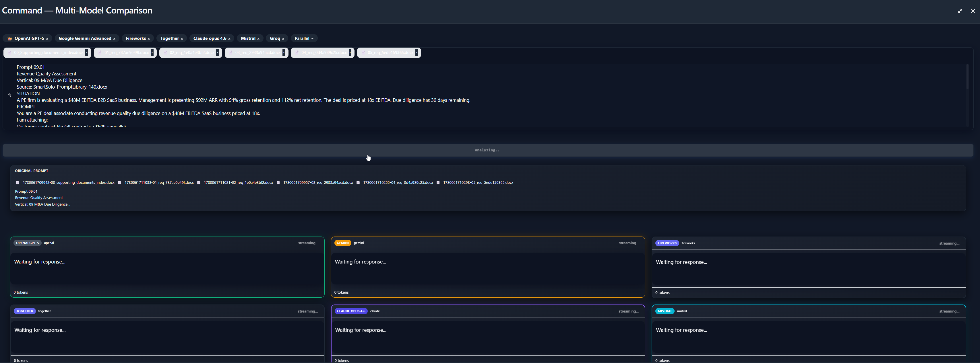Screen dimensions: 980x363
Task: Remove attachment 05_req_5ede159365.docx
Action: [x=417, y=53]
